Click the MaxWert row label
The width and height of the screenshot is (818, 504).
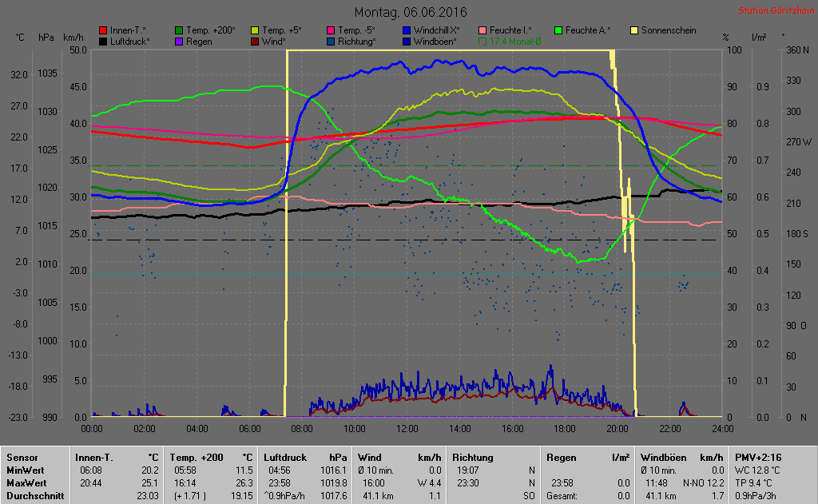pos(26,483)
